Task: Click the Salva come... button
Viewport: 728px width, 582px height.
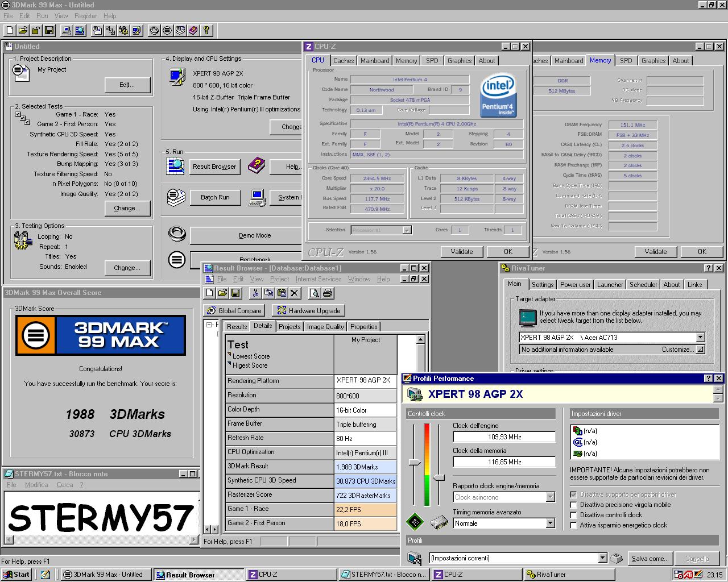Action: click(651, 559)
